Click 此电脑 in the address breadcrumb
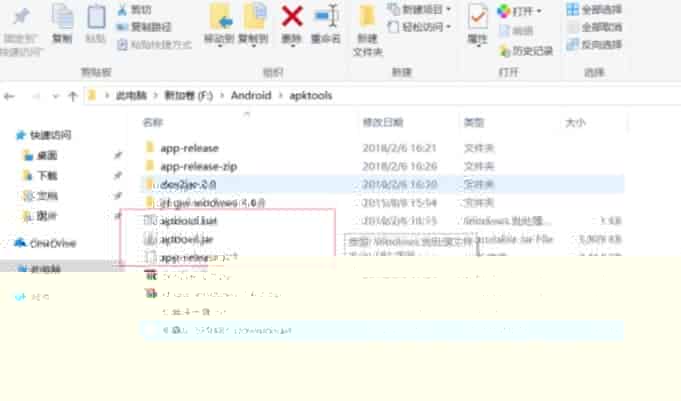 point(131,96)
